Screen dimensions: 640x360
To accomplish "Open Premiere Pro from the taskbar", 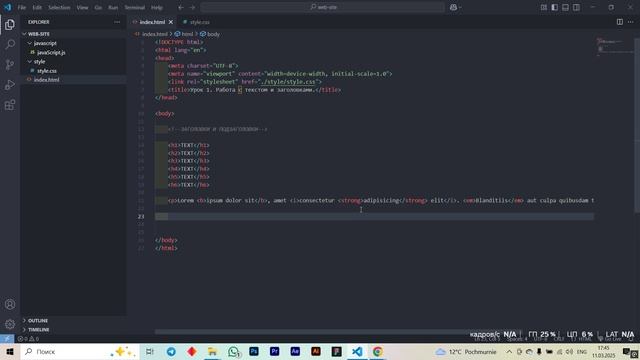I will [x=274, y=351].
